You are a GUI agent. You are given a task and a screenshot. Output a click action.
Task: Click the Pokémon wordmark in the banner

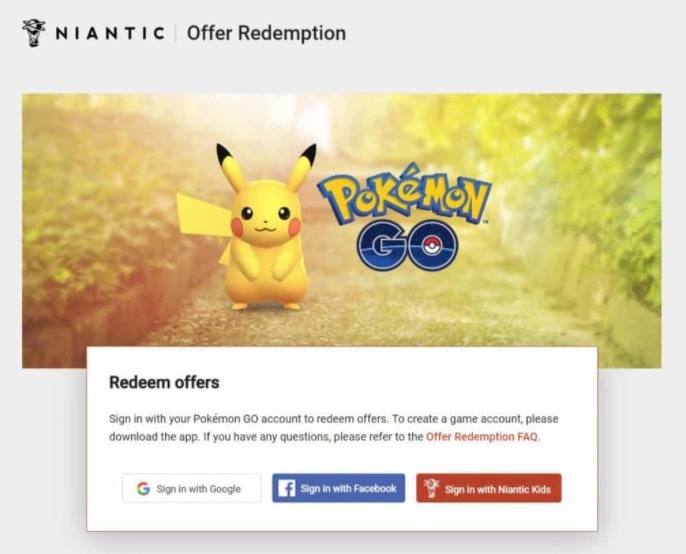403,198
